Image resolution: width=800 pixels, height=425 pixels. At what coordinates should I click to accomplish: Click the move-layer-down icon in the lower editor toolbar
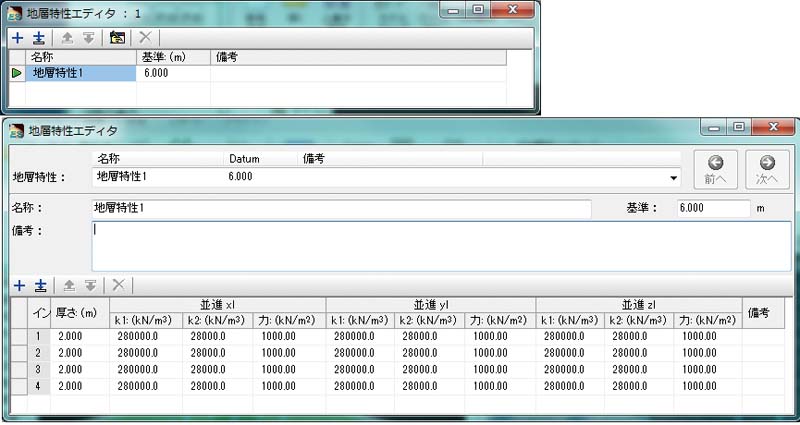click(90, 286)
